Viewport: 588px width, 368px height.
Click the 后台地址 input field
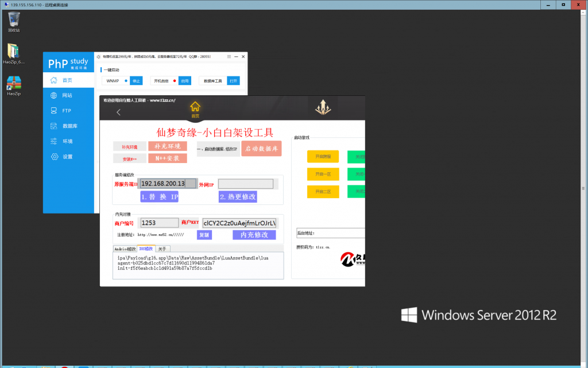(330, 233)
